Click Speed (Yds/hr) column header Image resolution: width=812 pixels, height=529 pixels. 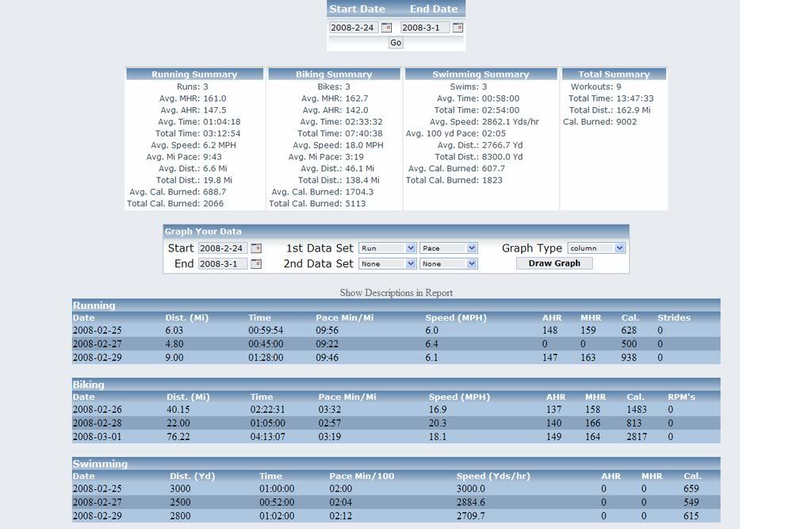(493, 476)
